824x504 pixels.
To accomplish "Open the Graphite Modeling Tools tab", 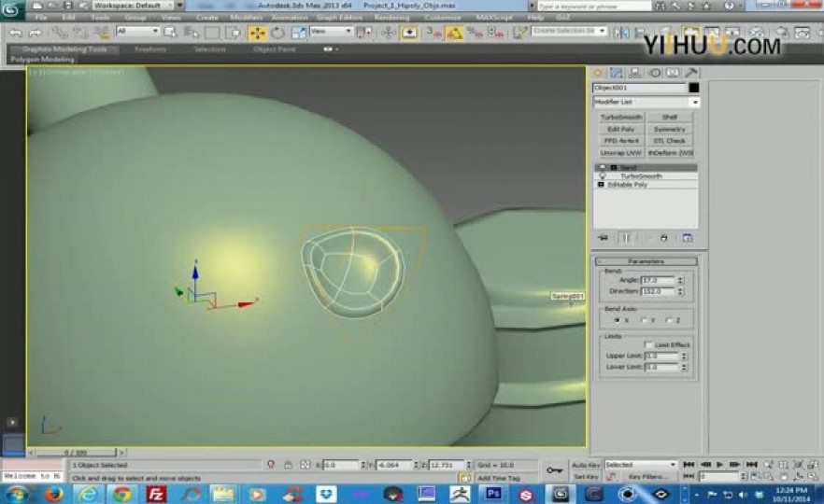I will click(x=64, y=49).
